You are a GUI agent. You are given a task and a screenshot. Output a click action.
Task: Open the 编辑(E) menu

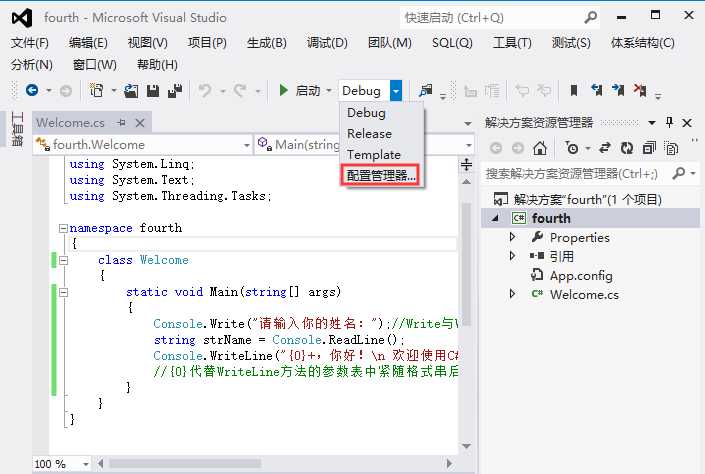[88, 43]
